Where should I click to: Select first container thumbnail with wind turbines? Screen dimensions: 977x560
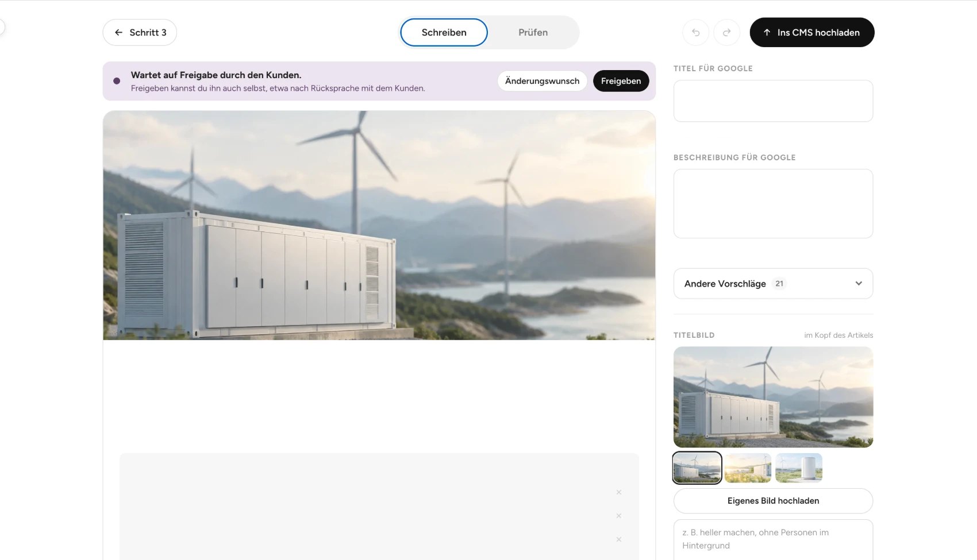coord(697,468)
